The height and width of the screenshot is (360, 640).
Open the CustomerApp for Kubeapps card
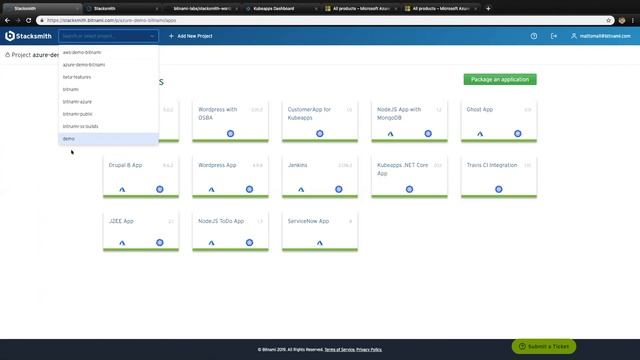click(320, 121)
